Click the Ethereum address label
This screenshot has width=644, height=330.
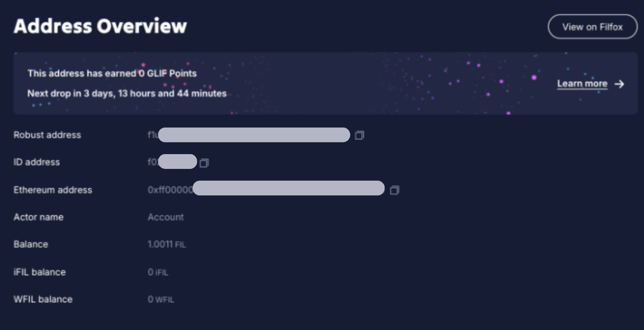point(53,190)
